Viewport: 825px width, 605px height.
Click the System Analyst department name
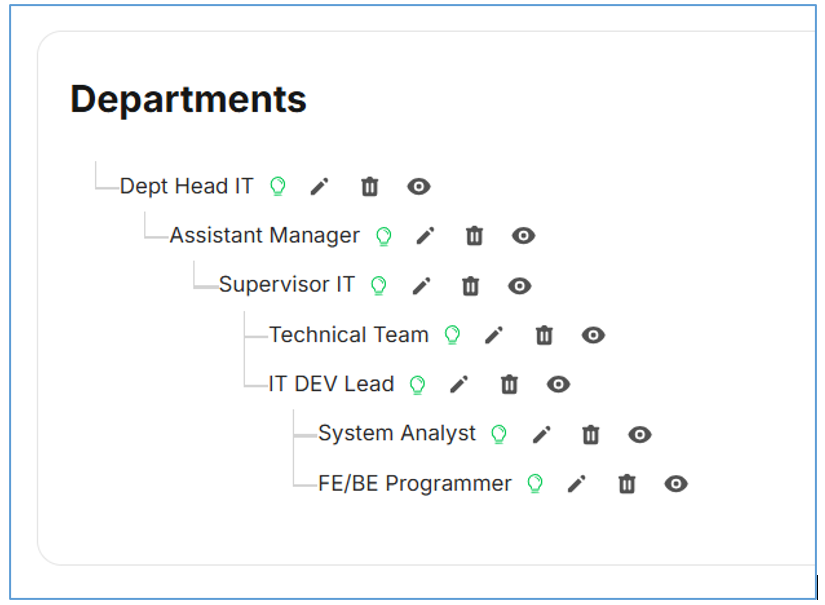(397, 433)
